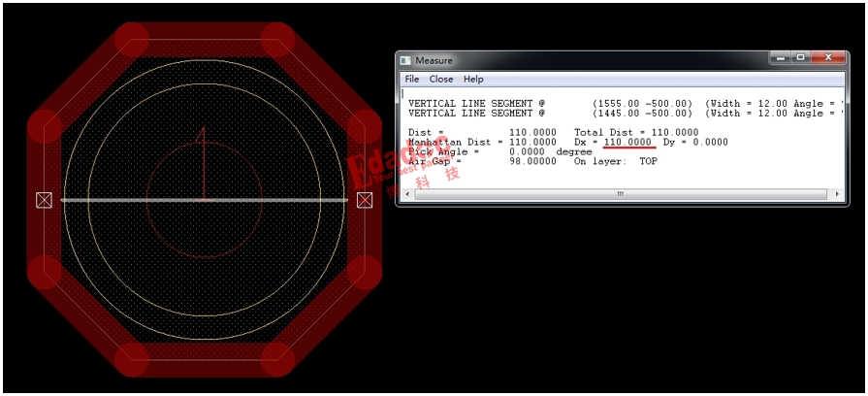Click the Air Gap value 98.00000
Image resolution: width=868 pixels, height=396 pixels.
pyautogui.click(x=532, y=161)
